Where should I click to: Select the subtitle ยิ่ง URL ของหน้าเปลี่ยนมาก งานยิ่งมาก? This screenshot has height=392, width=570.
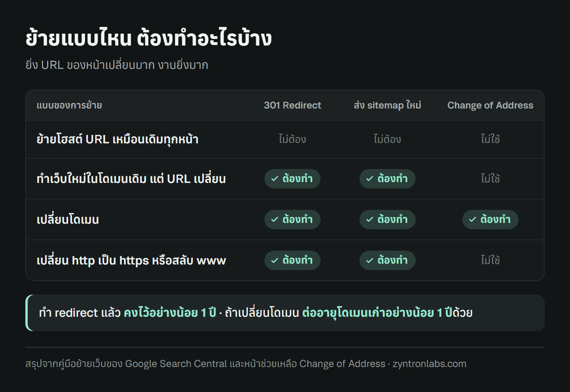click(117, 65)
